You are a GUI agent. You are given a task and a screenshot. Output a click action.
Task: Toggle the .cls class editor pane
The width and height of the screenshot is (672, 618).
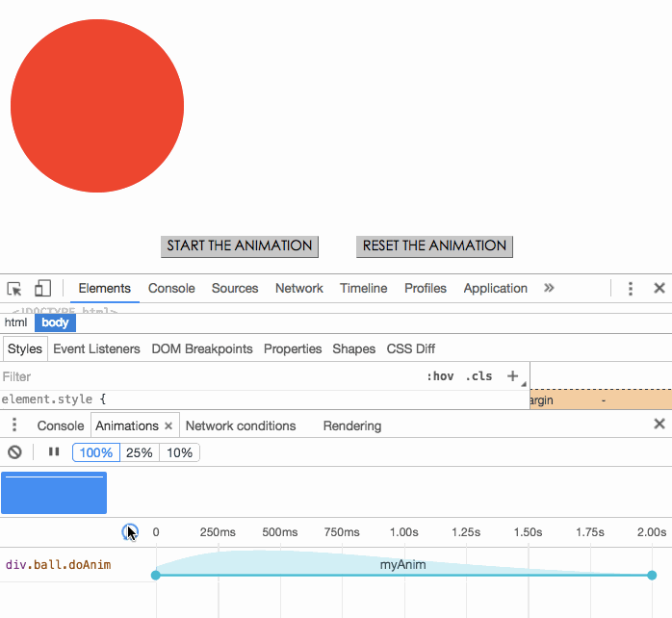(478, 376)
